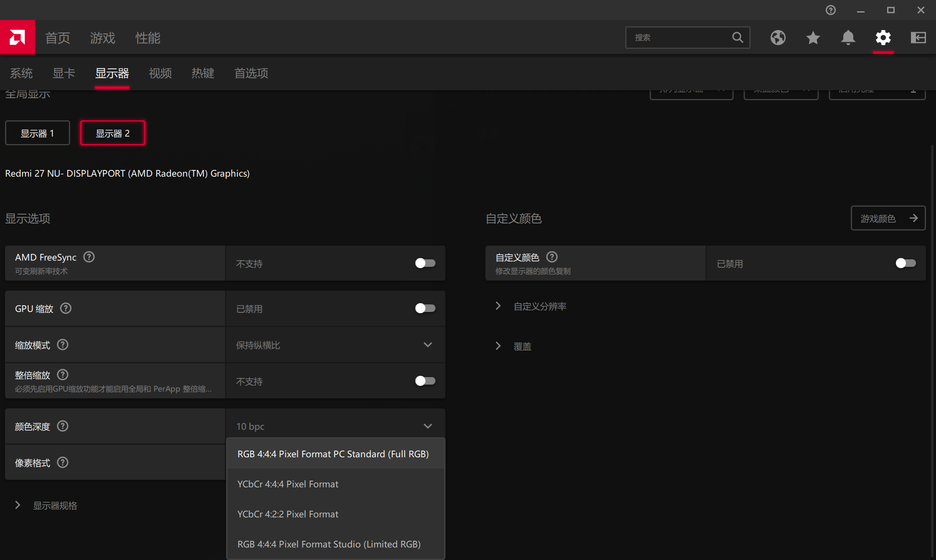This screenshot has width=936, height=560.
Task: Show help for GPU 缩放
Action: pos(66,308)
